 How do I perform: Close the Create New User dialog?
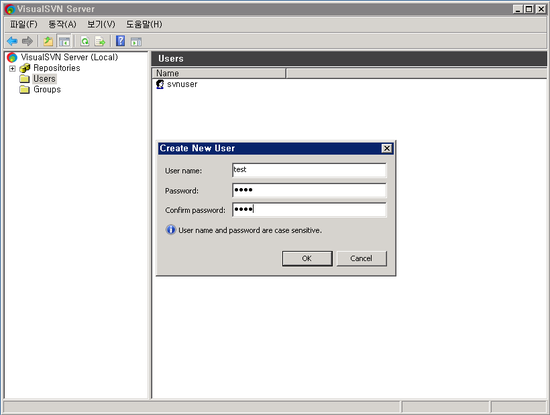click(387, 148)
